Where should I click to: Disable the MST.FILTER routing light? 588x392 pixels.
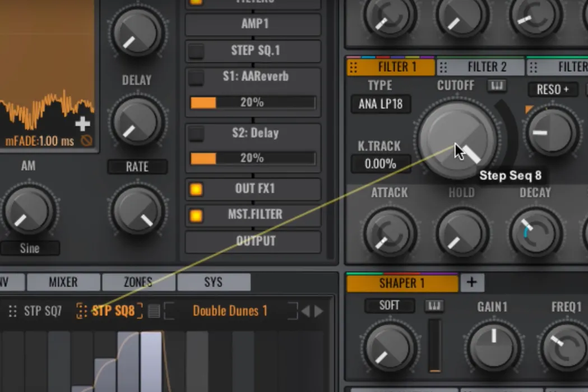tap(196, 215)
